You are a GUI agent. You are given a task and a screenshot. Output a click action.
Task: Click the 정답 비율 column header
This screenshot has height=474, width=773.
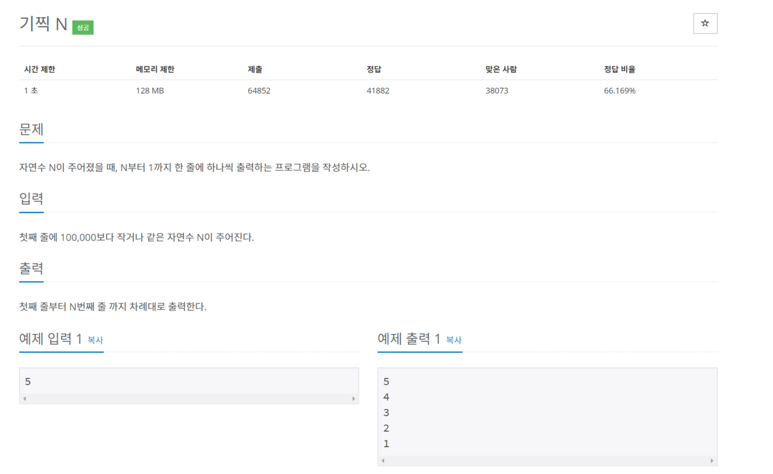[620, 69]
